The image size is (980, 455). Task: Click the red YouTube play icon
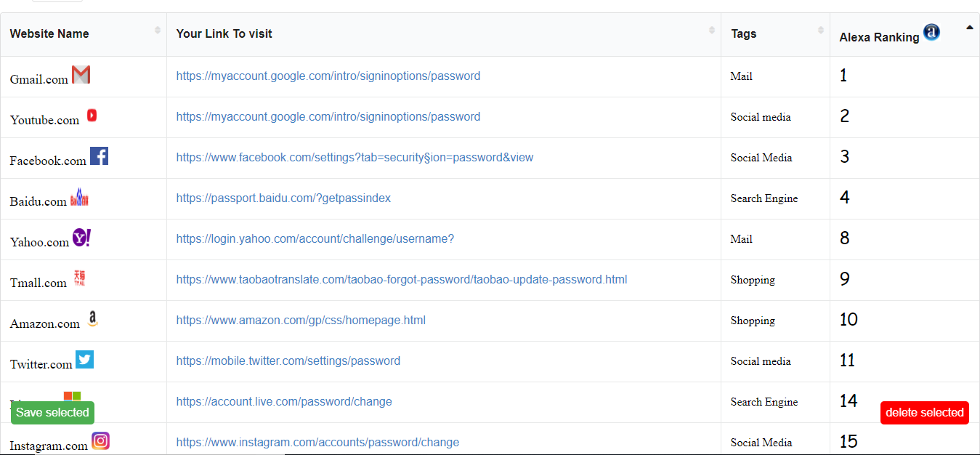point(92,115)
